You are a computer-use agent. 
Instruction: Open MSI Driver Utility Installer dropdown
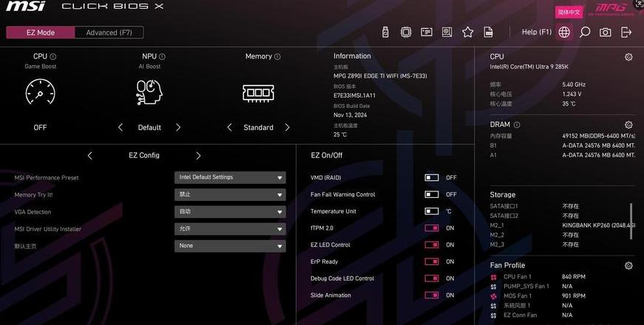click(230, 228)
